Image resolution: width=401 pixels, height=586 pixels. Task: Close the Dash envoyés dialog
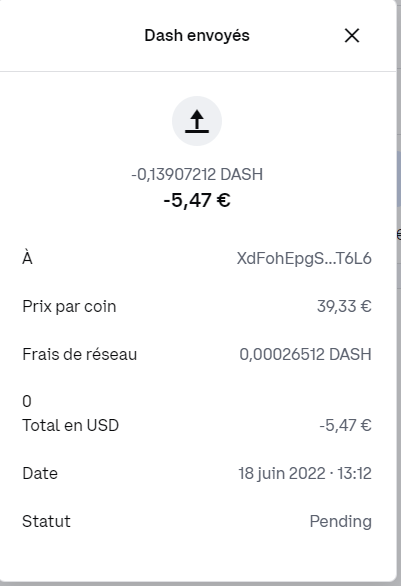[352, 36]
